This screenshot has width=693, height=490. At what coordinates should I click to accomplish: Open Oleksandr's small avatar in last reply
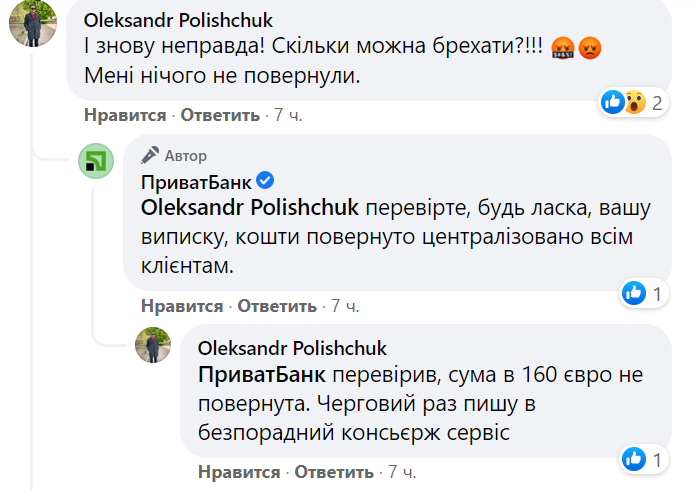[158, 345]
